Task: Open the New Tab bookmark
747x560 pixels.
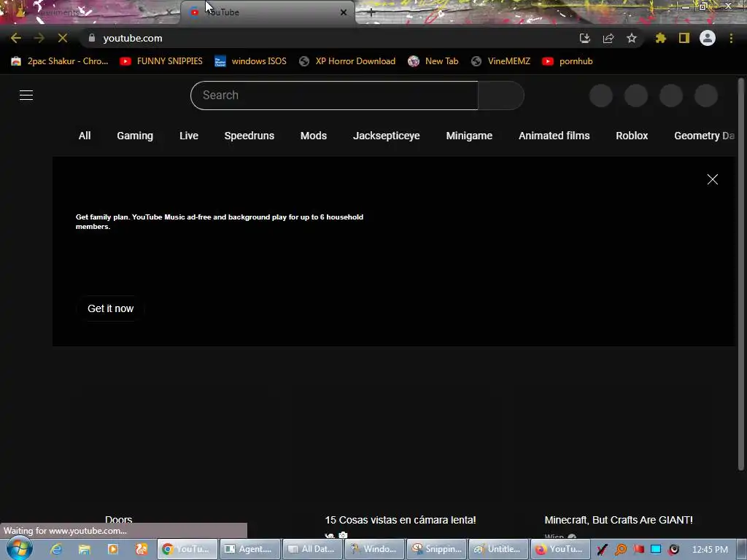Action: [433, 61]
